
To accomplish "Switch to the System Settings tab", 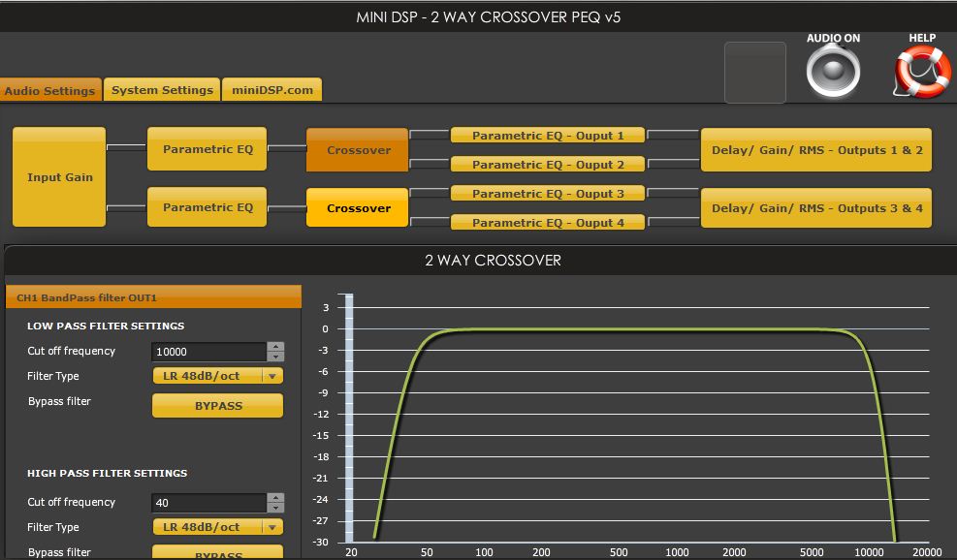I will point(162,90).
